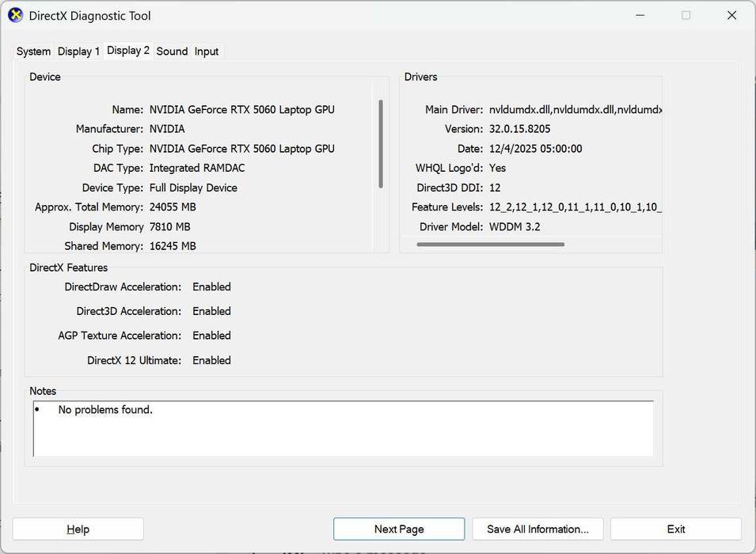
Task: Click inside the Notes text box
Action: (344, 429)
